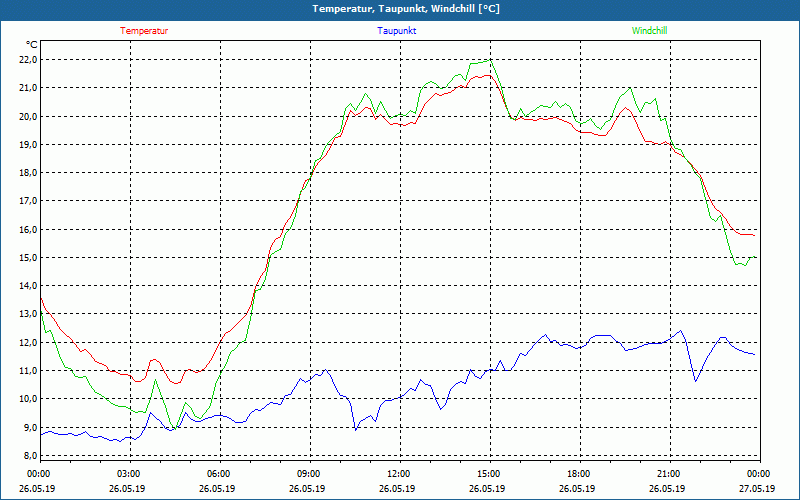800x500 pixels.
Task: Click the 06:00 time axis label
Action: (x=220, y=473)
